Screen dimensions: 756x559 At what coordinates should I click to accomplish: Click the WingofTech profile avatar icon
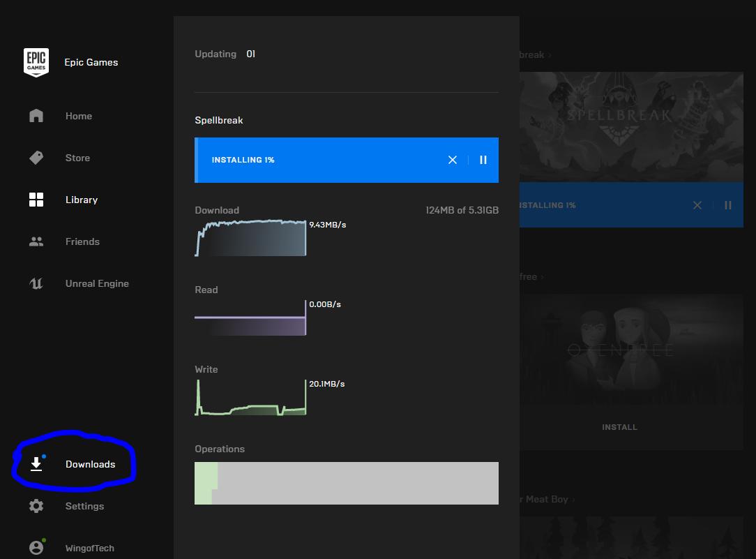point(36,547)
